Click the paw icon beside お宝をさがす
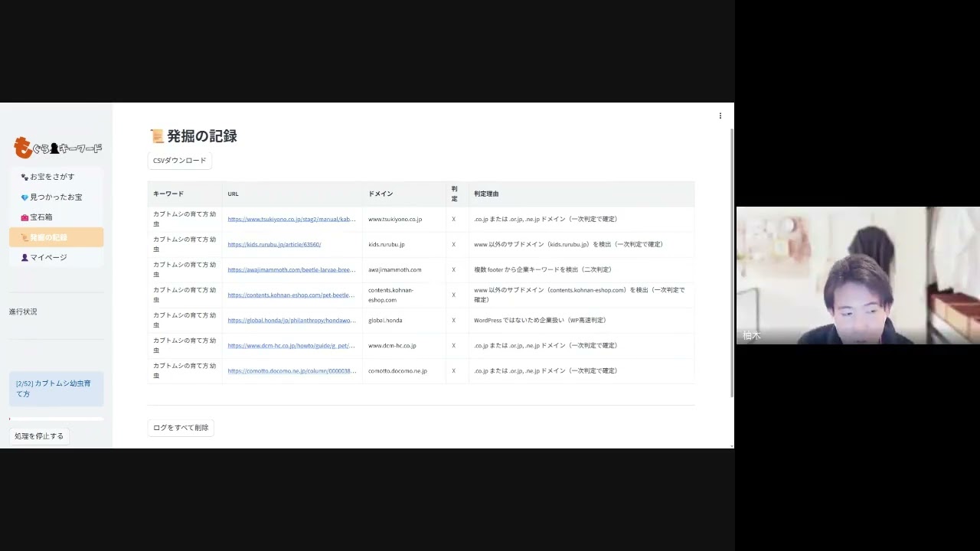Viewport: 980px width, 551px height. pos(24,177)
